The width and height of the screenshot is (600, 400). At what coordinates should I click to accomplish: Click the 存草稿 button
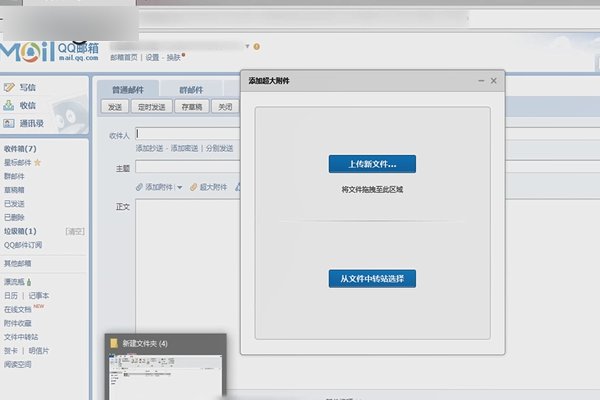[x=191, y=107]
